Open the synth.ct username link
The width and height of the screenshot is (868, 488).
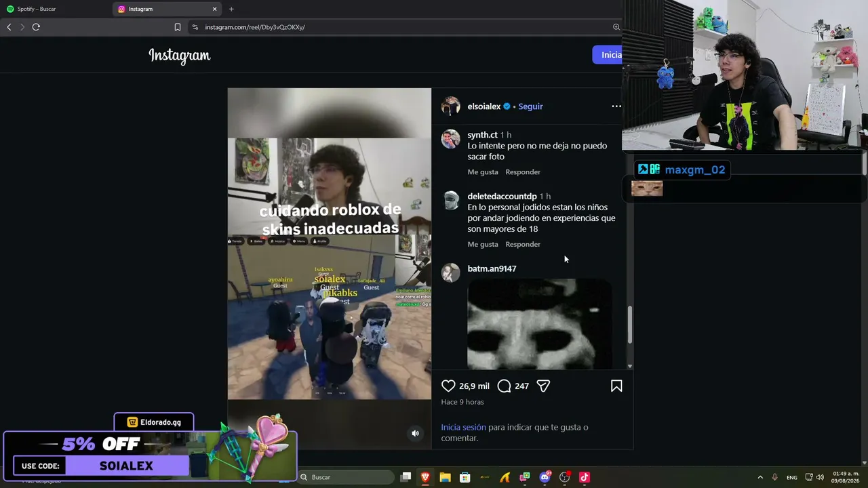(482, 135)
